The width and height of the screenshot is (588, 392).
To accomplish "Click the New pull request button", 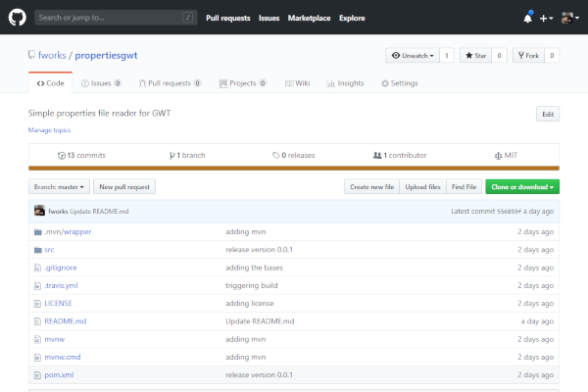I will point(126,186).
